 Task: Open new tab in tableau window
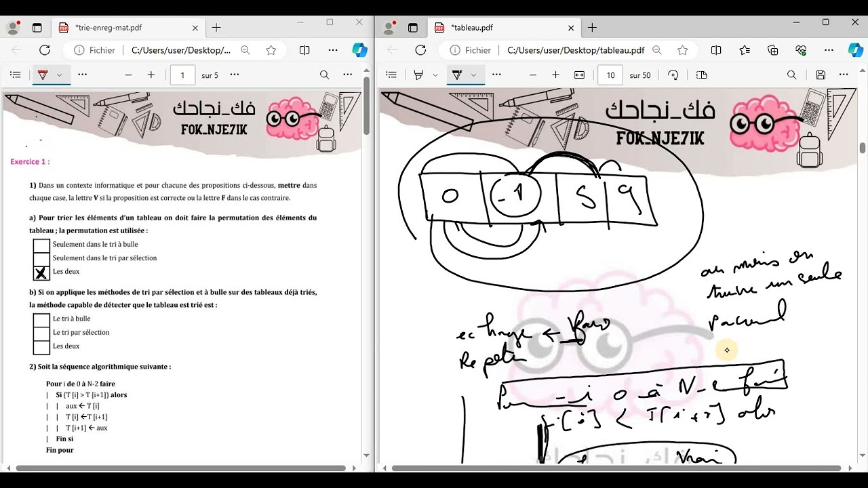tap(592, 28)
